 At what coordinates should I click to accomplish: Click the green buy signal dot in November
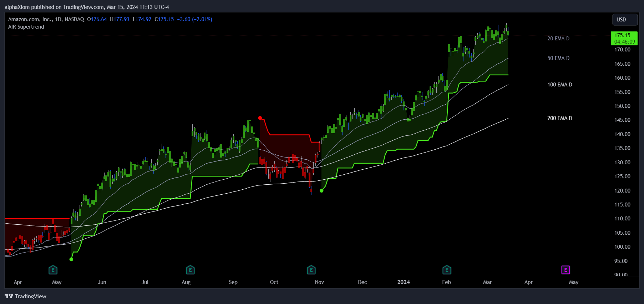321,191
